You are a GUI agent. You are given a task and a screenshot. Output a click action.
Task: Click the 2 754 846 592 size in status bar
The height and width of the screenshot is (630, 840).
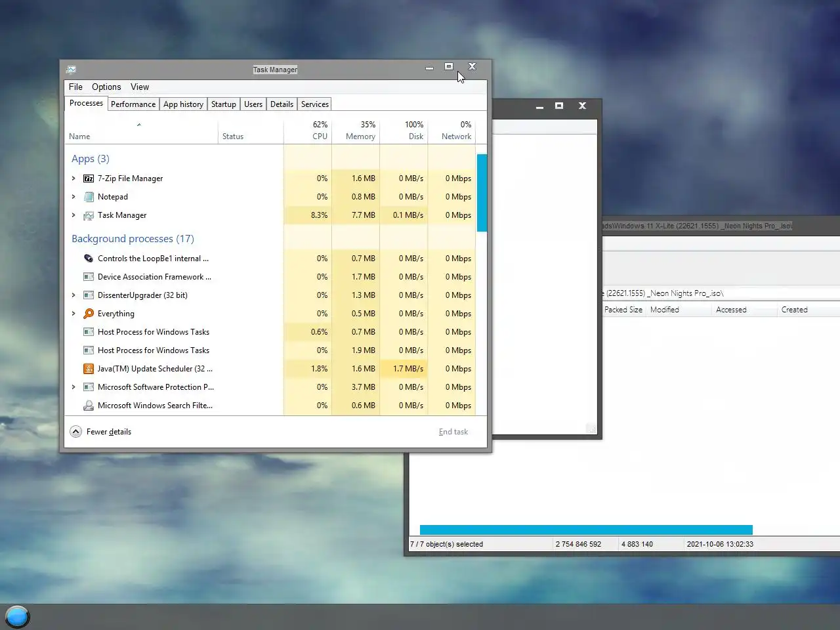click(x=578, y=544)
